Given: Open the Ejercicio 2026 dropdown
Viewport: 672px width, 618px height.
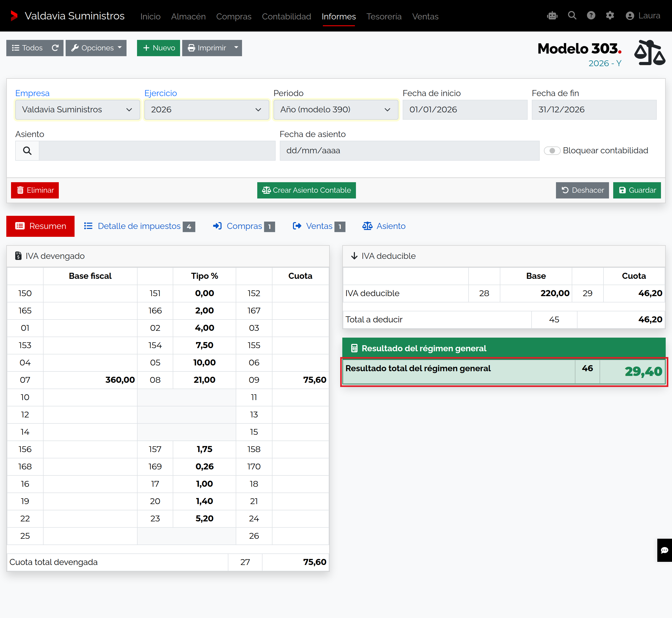Looking at the screenshot, I should coord(207,110).
